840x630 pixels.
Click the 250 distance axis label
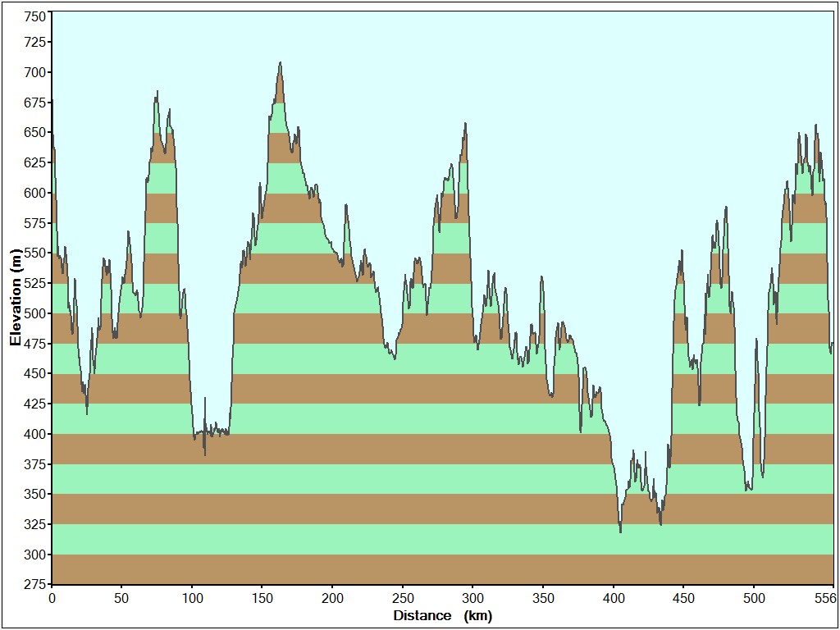pos(403,598)
